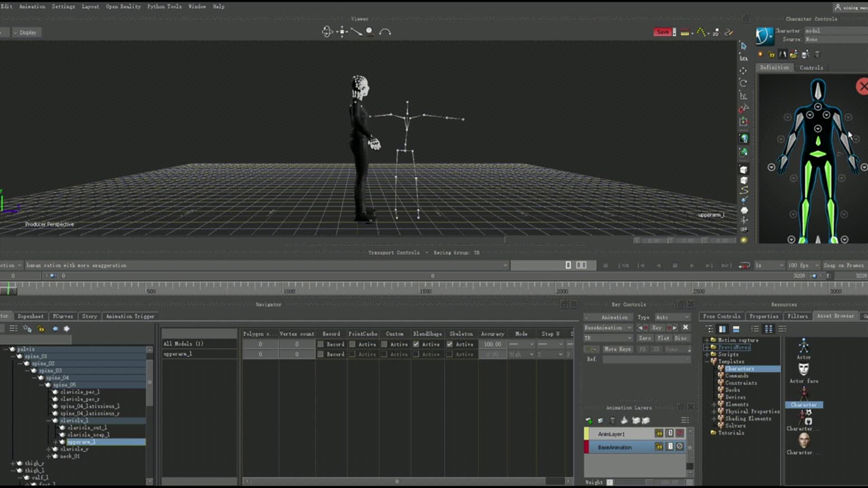
Task: Click the yellow lock icon in Navigator toolbar
Action: point(41,328)
